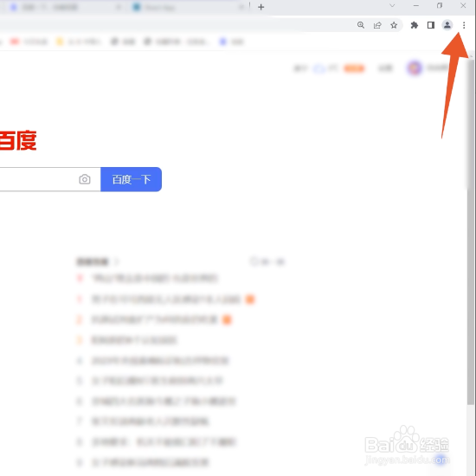Close the first browser tab
The height and width of the screenshot is (476, 476).
click(119, 7)
